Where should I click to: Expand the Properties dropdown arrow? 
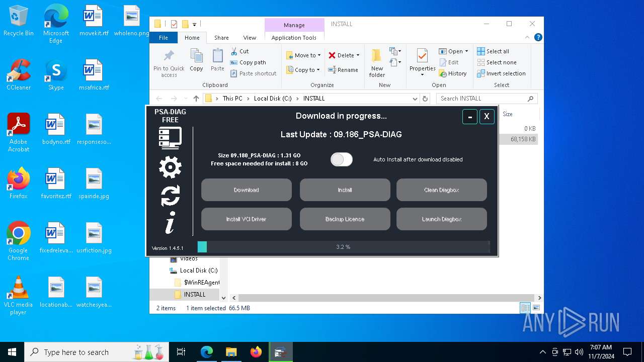click(x=423, y=75)
